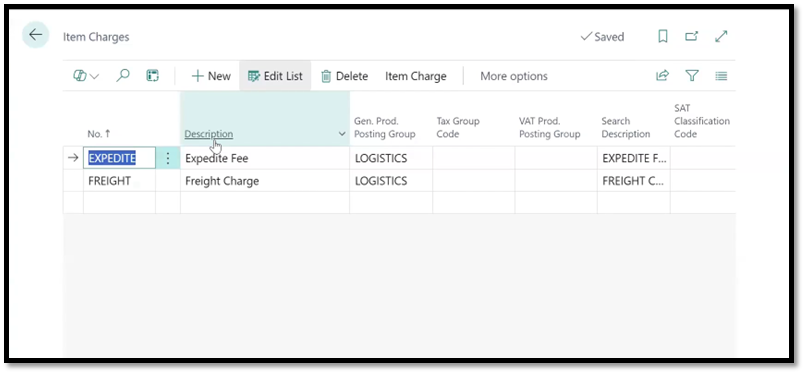
Task: Open the filter pane icon
Action: click(x=692, y=76)
